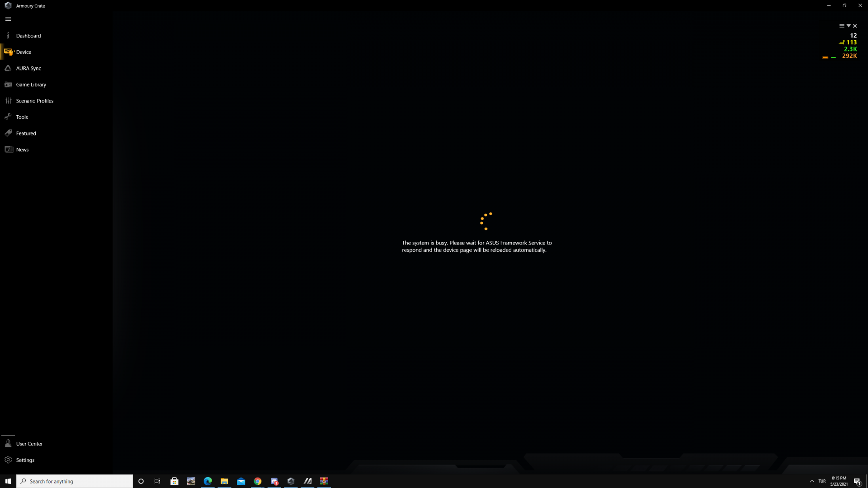
Task: Open AURA Sync lighting section
Action: coord(28,68)
